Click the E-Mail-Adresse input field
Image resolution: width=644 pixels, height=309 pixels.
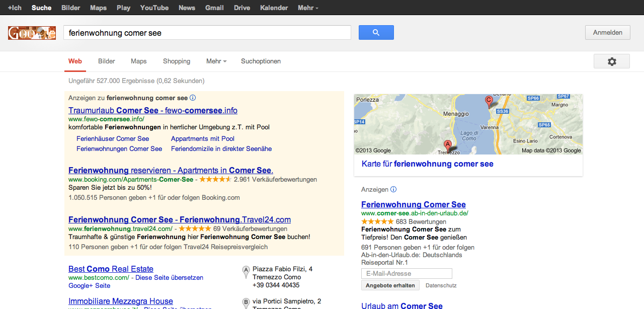pyautogui.click(x=407, y=274)
